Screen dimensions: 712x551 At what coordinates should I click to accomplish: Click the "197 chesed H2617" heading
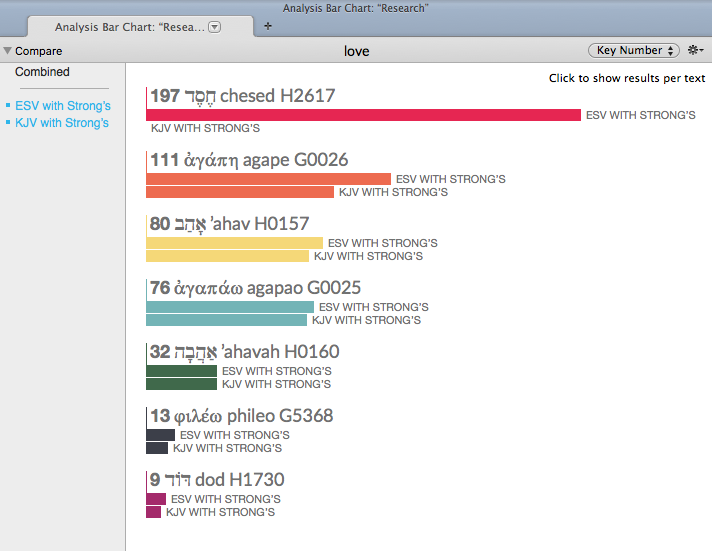pos(242,96)
